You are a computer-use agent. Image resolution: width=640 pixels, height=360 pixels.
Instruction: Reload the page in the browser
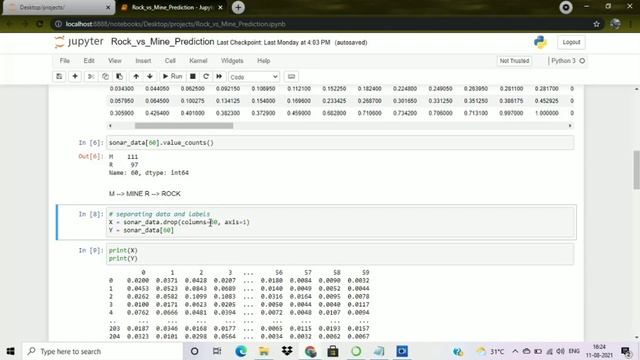(x=40, y=24)
